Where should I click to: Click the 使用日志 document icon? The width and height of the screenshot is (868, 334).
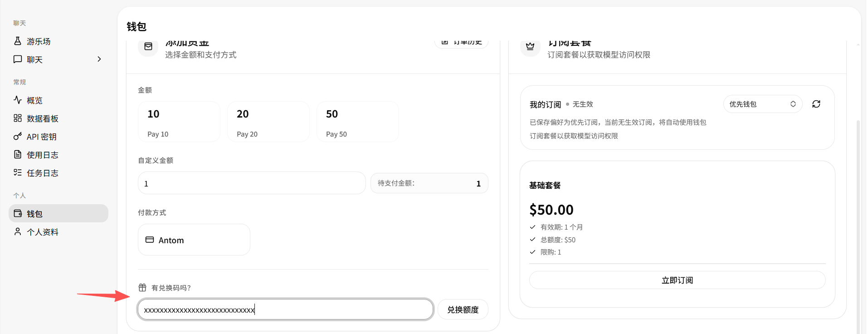18,154
